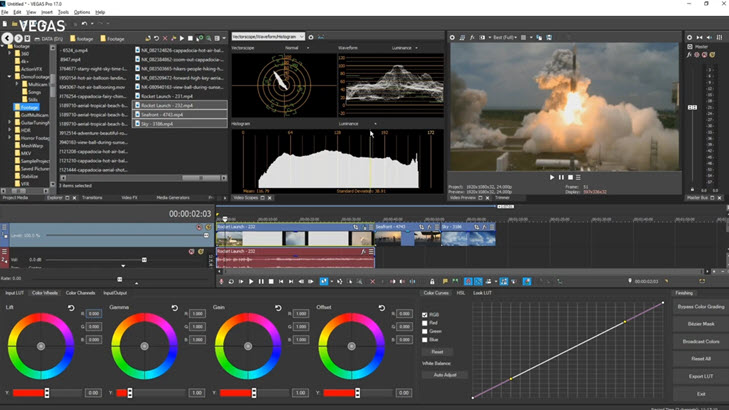Switch to the Color Channels tab
This screenshot has height=410, width=729.
[81, 293]
